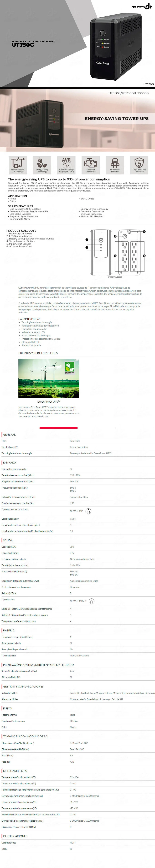This screenshot has width=155, height=868.
Task: Click the Line-interactive UPS Topology icon
Action: (x=18, y=165)
